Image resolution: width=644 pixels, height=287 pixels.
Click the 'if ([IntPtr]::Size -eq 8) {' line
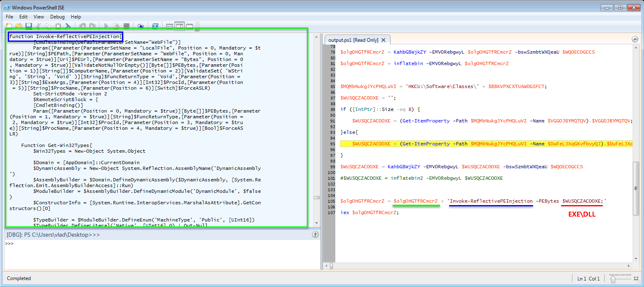click(380, 109)
